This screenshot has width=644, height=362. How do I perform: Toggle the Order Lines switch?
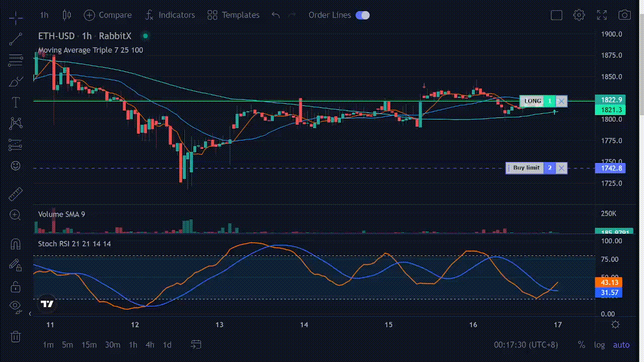(x=362, y=15)
